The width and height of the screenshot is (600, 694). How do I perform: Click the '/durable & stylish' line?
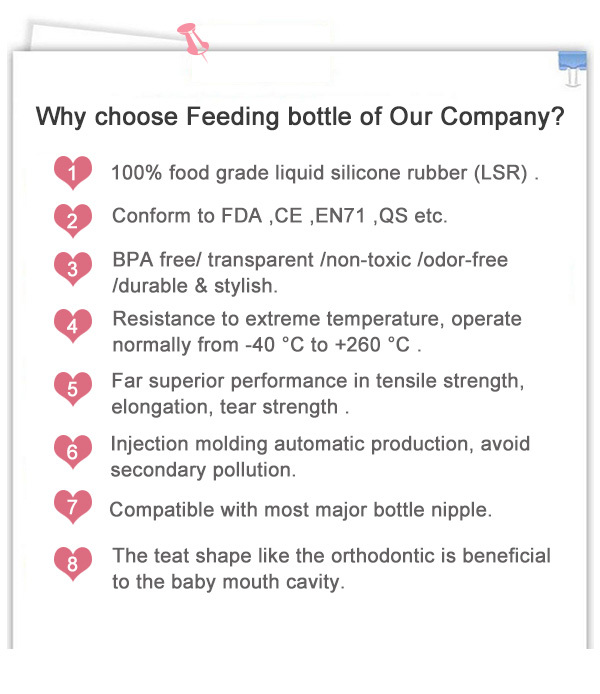195,286
